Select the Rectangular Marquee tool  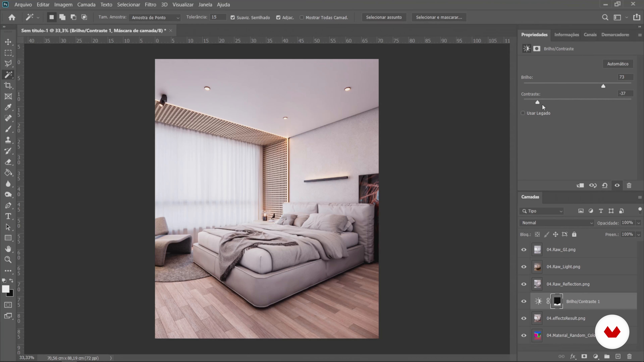pyautogui.click(x=8, y=53)
